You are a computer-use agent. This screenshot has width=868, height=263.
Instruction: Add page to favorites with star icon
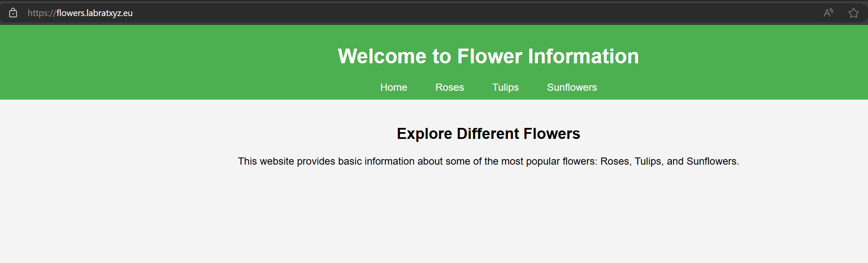(x=853, y=13)
